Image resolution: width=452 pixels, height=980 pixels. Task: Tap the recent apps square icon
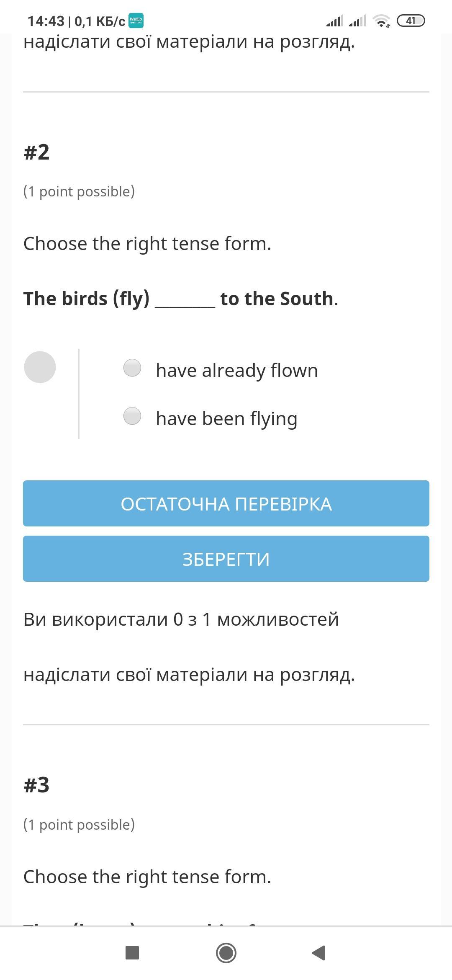[132, 953]
